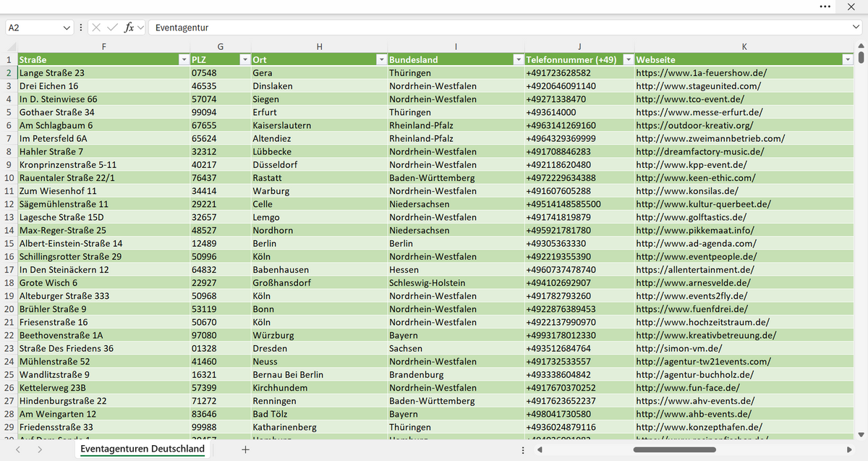The height and width of the screenshot is (461, 868).
Task: Open the http://www.stageunited.com/ link
Action: (x=698, y=86)
